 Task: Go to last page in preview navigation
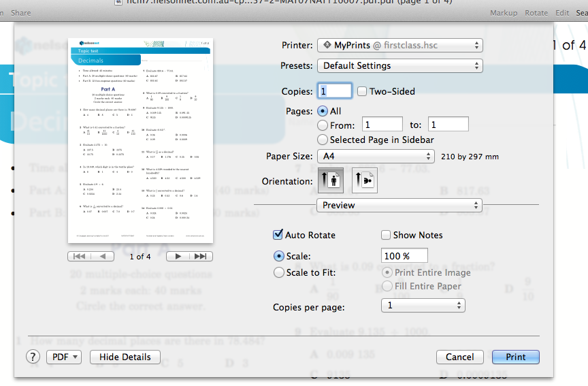point(201,256)
